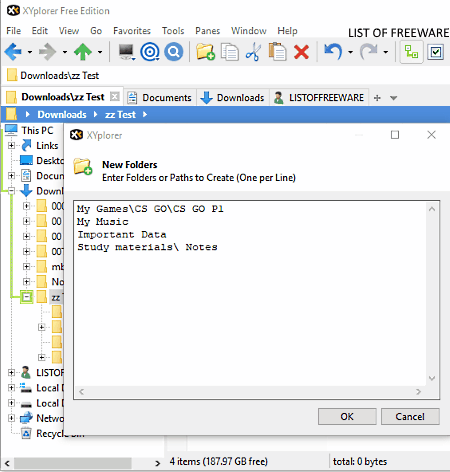Open the Help menu
The image size is (450, 472).
287,31
